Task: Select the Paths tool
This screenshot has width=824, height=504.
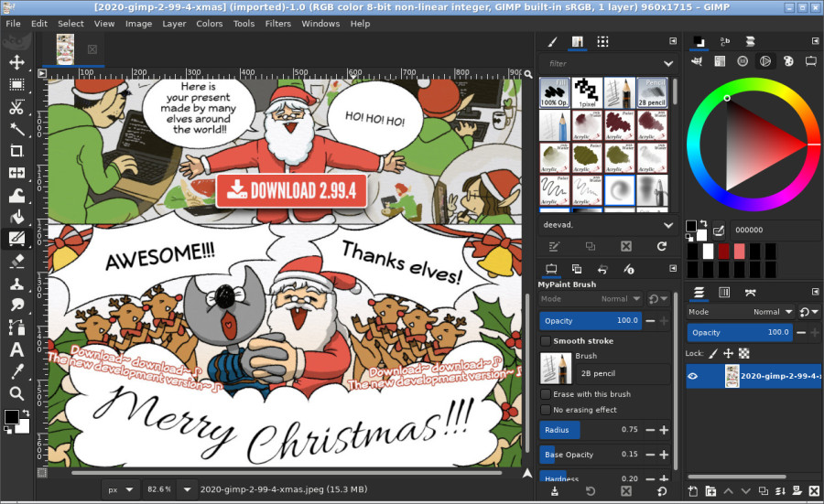Action: click(x=16, y=327)
